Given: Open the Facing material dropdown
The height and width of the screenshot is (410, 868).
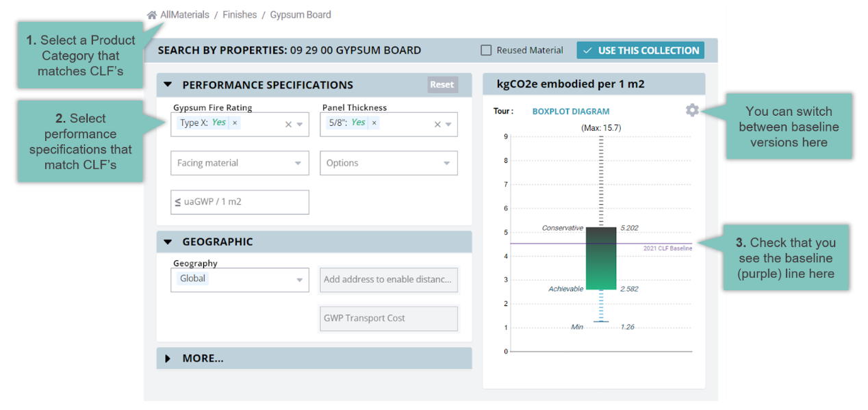Looking at the screenshot, I should [240, 164].
